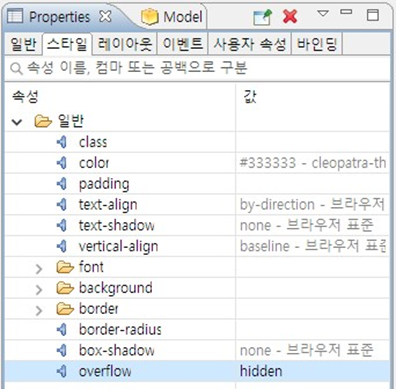Click the red X delete icon
396x389 pixels.
[290, 16]
